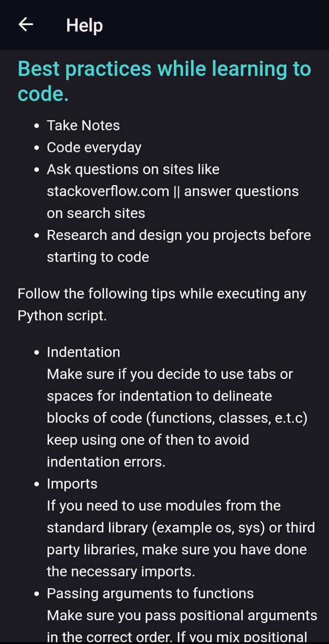Click the Help title in the header
329x644 pixels.
[x=84, y=25]
